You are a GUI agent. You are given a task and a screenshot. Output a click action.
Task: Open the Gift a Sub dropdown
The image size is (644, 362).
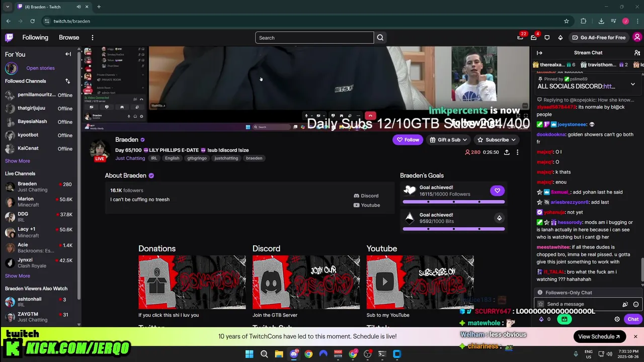point(449,140)
